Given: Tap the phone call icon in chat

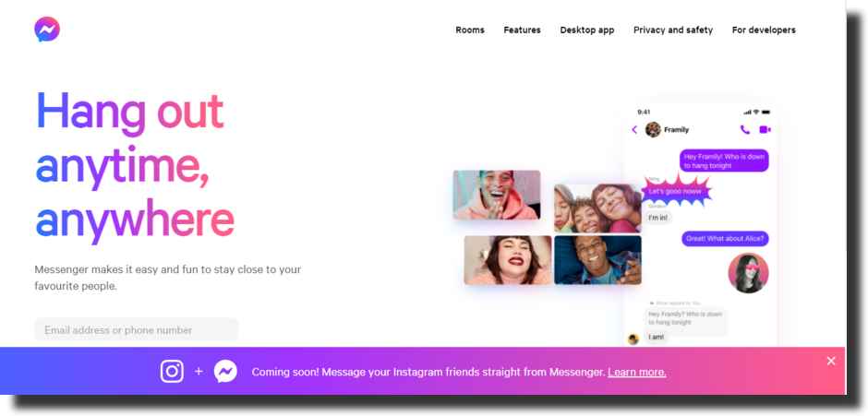Looking at the screenshot, I should 745,129.
